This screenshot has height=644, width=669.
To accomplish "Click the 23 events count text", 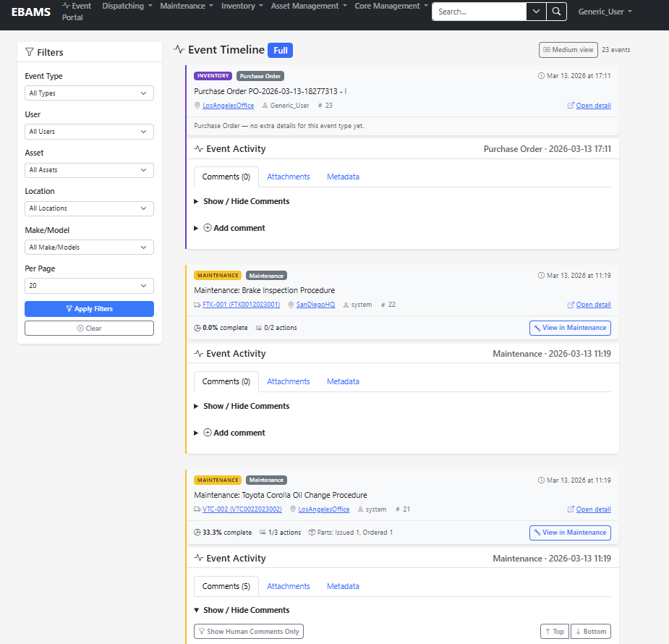I will click(615, 50).
